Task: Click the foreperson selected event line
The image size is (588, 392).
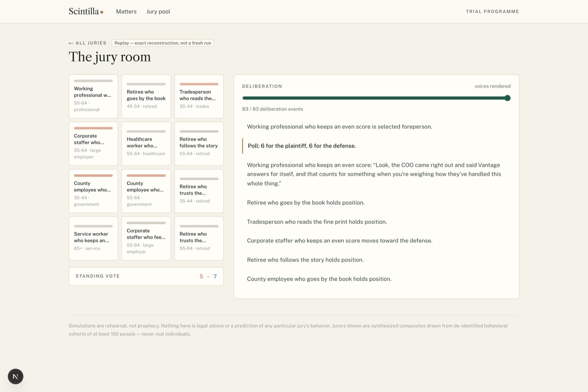Action: [340, 126]
